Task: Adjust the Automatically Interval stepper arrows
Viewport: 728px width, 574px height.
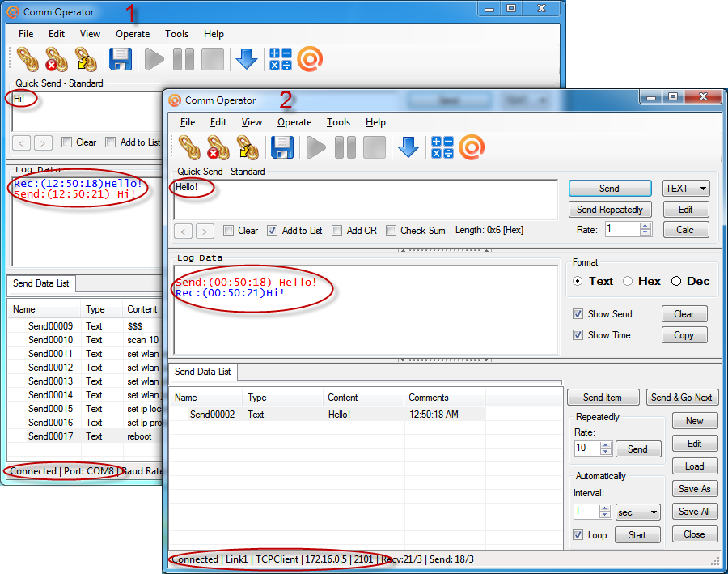Action: tap(604, 512)
